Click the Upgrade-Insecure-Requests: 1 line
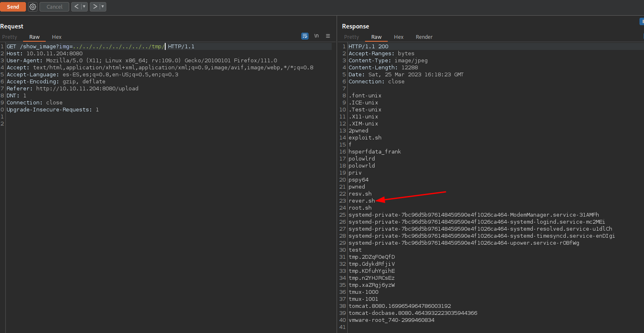The width and height of the screenshot is (644, 333). click(53, 110)
